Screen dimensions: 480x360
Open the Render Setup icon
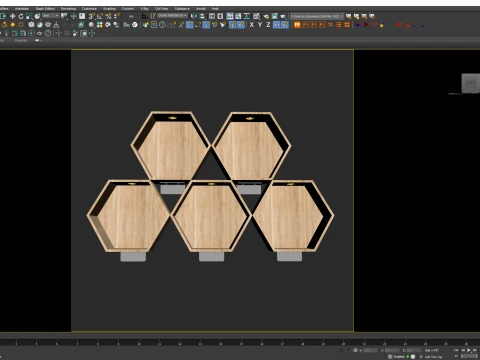click(x=266, y=16)
